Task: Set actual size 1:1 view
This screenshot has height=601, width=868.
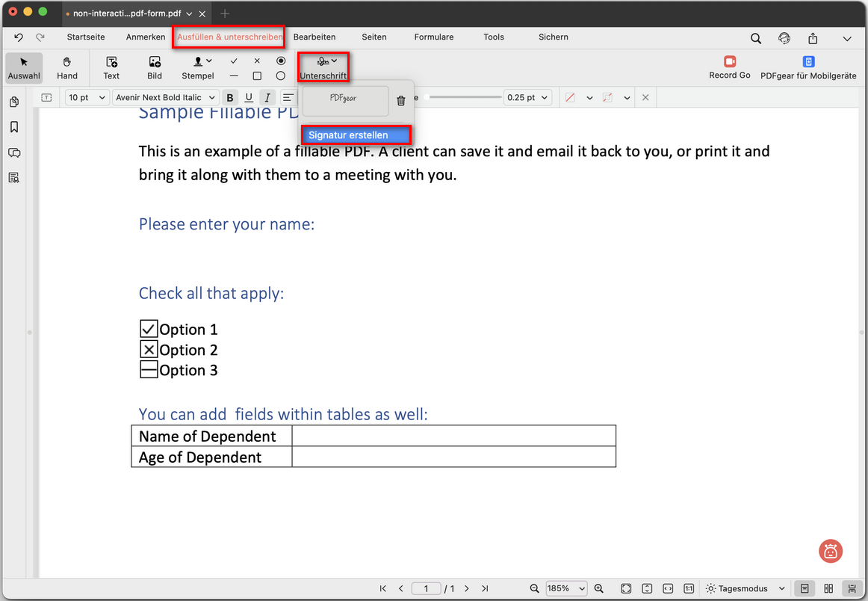Action: pos(689,588)
